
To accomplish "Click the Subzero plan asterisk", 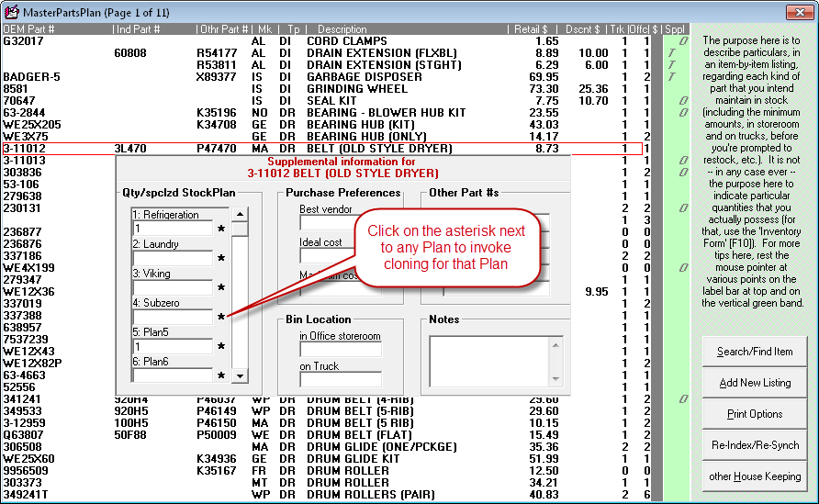I will coord(220,318).
